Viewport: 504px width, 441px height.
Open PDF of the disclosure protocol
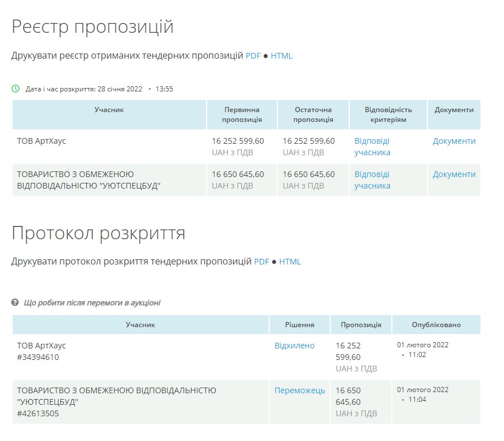click(261, 262)
